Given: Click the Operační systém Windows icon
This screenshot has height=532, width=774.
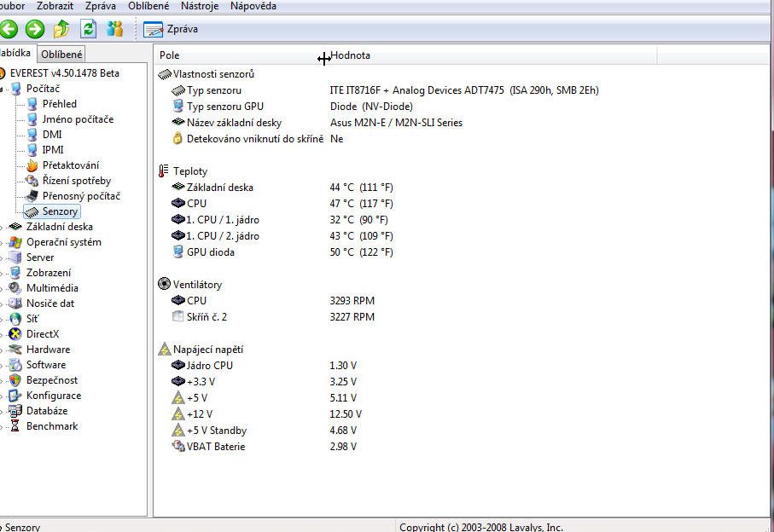Looking at the screenshot, I should [x=16, y=242].
